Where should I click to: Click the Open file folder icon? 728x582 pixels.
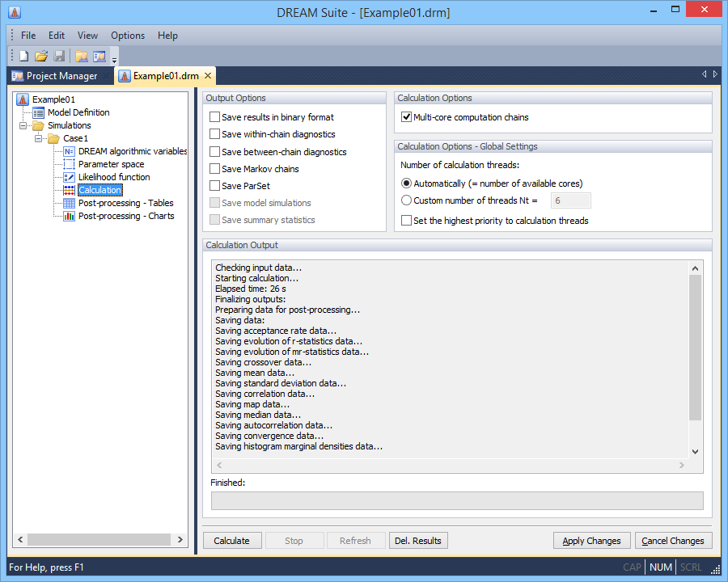(41, 56)
